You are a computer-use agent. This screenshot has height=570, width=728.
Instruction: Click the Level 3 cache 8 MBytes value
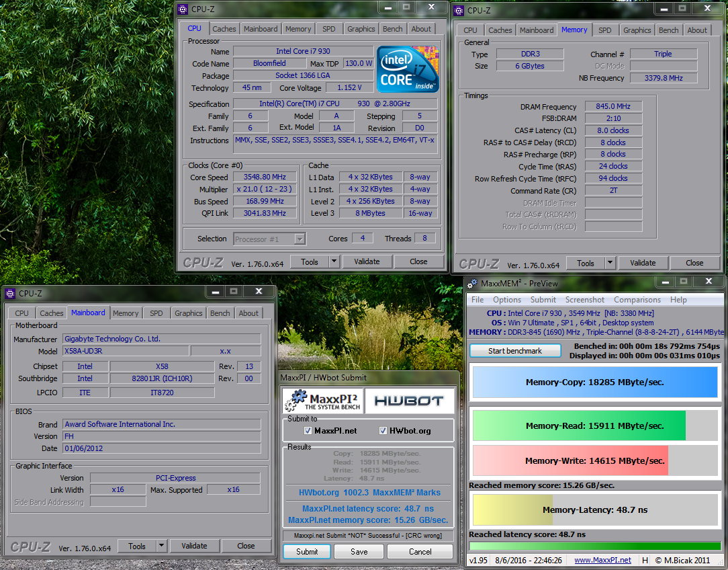[x=370, y=213]
